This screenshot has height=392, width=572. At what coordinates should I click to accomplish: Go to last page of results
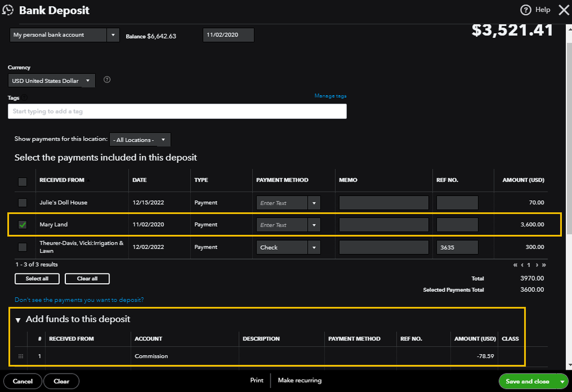tap(544, 265)
